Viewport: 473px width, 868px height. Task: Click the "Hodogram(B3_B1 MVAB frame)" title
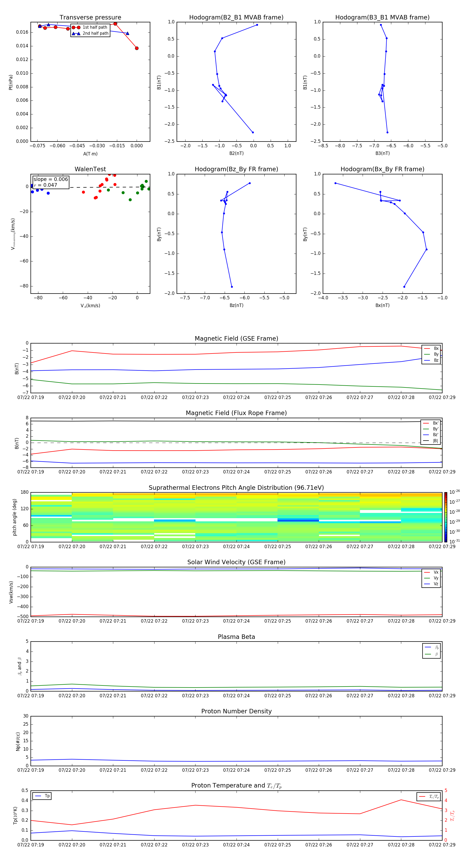[x=382, y=18]
